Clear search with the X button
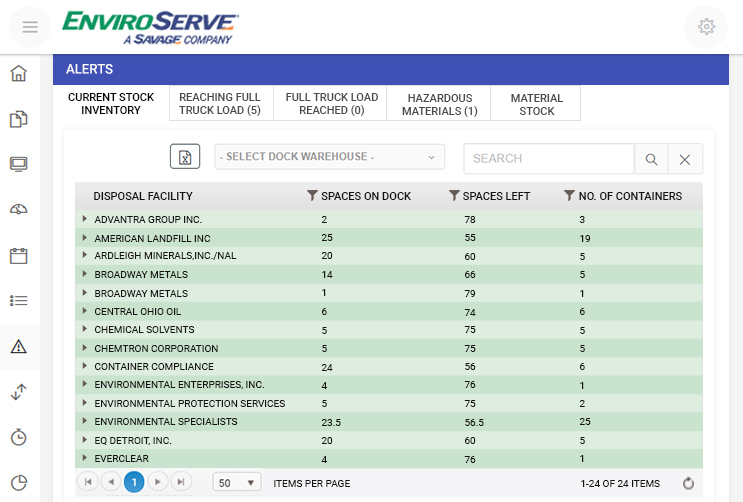The height and width of the screenshot is (502, 743). point(685,159)
